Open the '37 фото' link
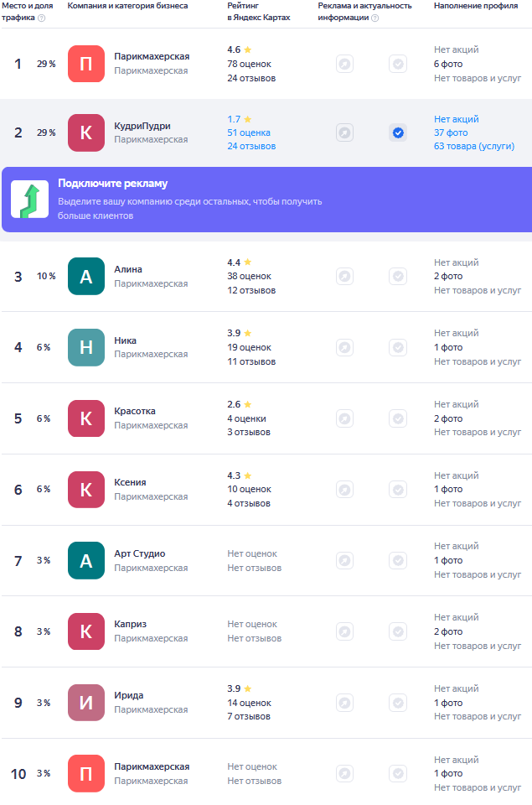This screenshot has width=532, height=805. point(451,132)
